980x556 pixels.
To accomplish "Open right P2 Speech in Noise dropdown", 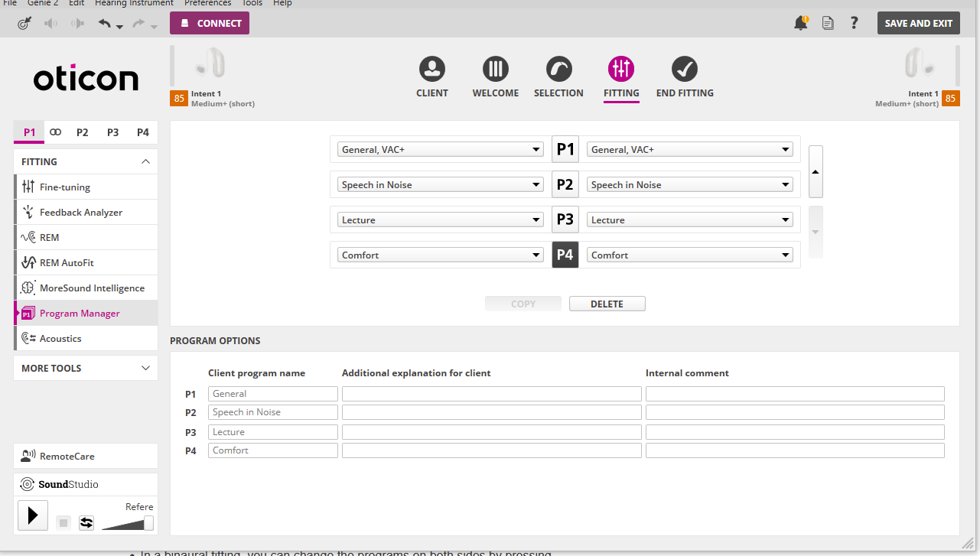I will click(x=690, y=185).
